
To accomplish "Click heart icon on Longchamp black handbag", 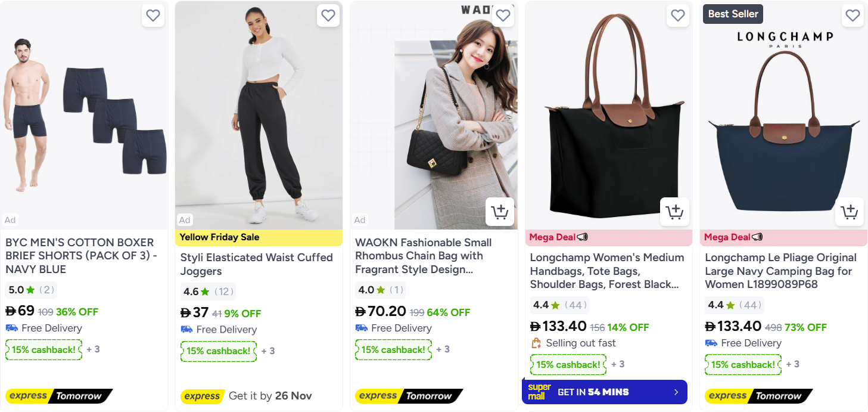I will pyautogui.click(x=678, y=16).
